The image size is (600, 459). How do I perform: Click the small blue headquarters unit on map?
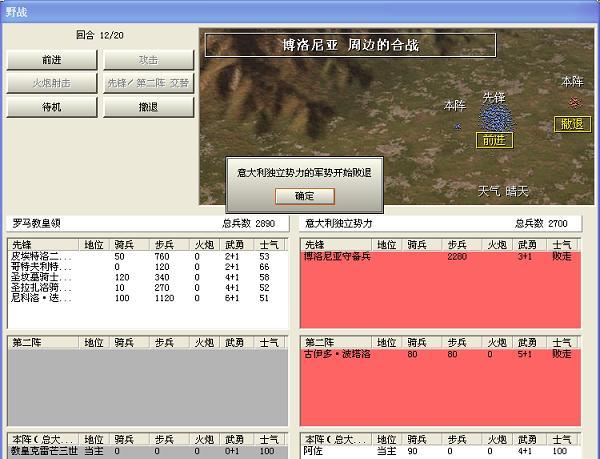(458, 126)
